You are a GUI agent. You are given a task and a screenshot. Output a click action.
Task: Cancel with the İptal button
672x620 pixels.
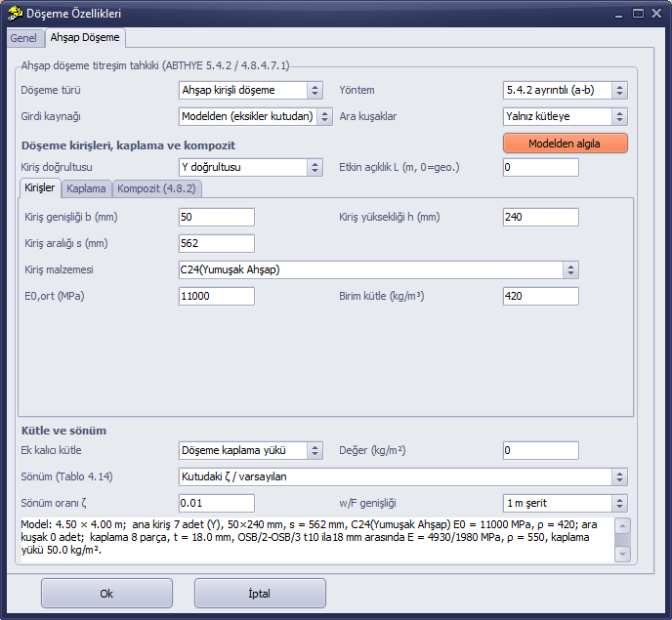(260, 594)
